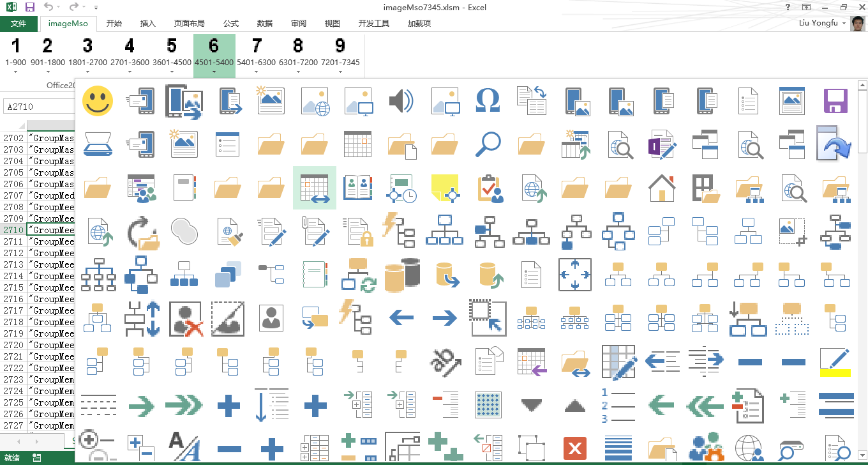The image size is (868, 465).
Task: Switch to the 页面布局 ribbon tab
Action: coord(190,23)
